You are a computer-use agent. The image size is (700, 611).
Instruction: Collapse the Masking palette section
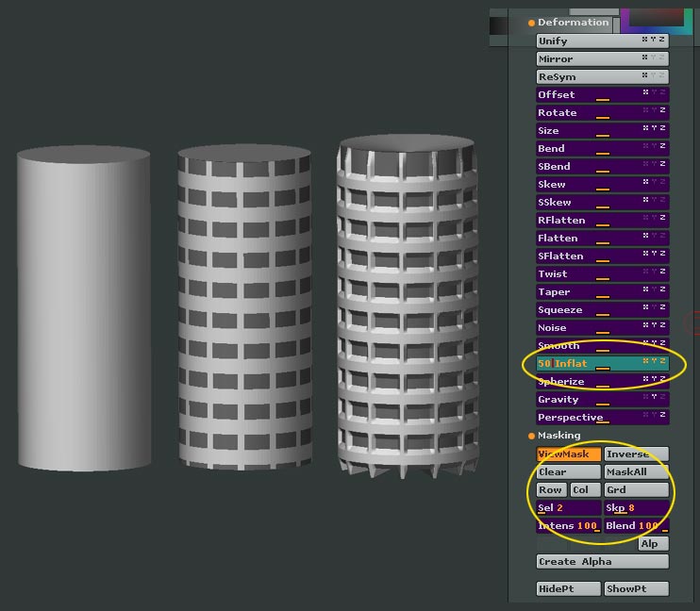point(555,436)
